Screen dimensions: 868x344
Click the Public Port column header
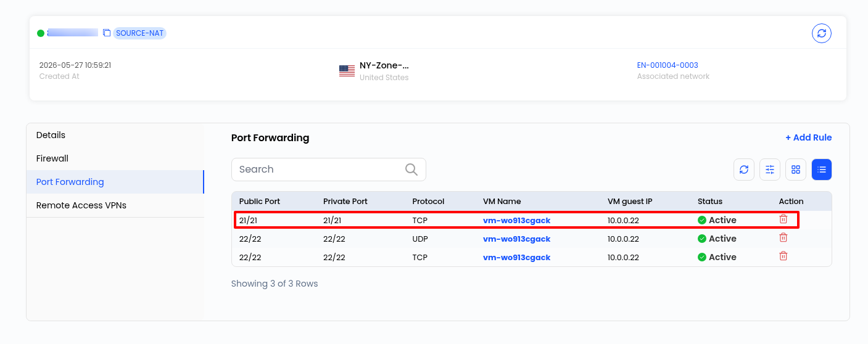pos(260,202)
